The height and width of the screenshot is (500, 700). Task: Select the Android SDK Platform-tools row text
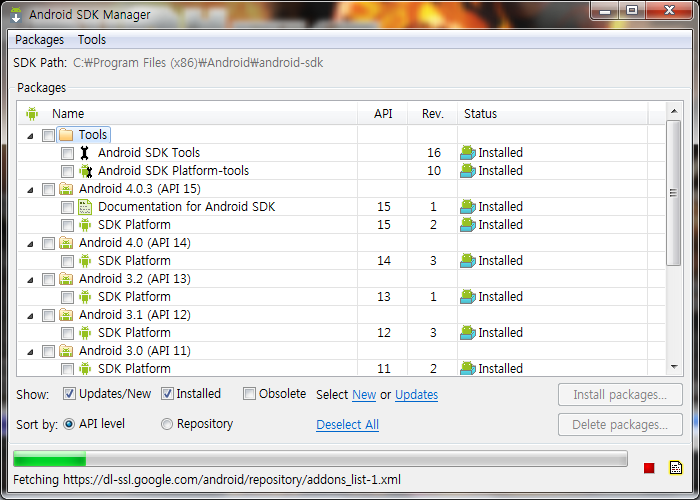[x=173, y=171]
